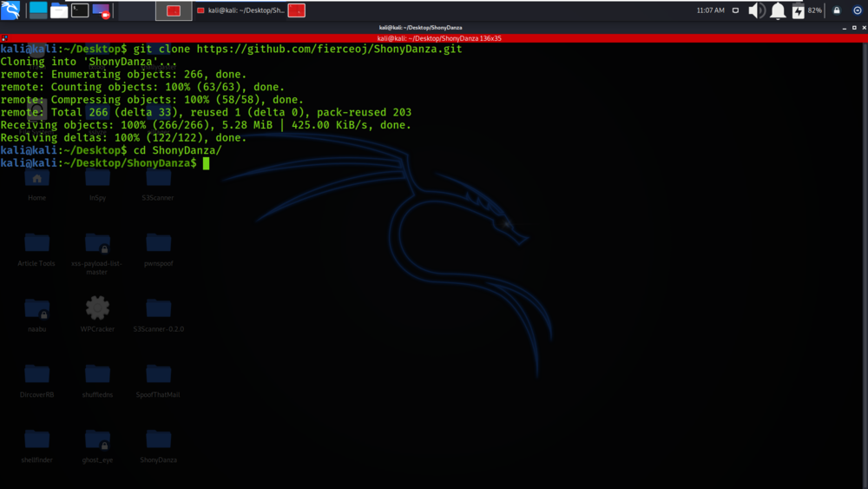Click the blue desktop panel icon
The width and height of the screenshot is (868, 489).
point(38,10)
